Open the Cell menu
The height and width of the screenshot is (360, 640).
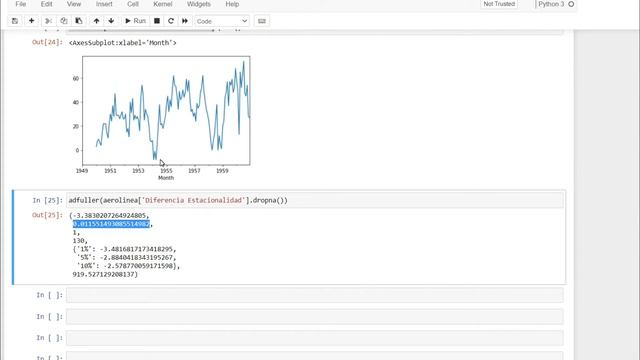click(x=133, y=4)
